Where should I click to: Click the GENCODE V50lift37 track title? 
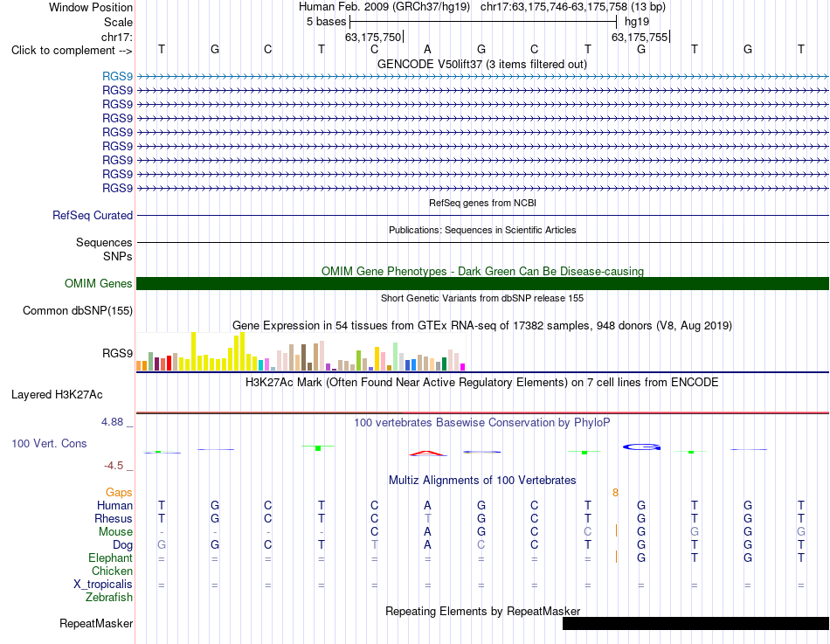pyautogui.click(x=481, y=64)
